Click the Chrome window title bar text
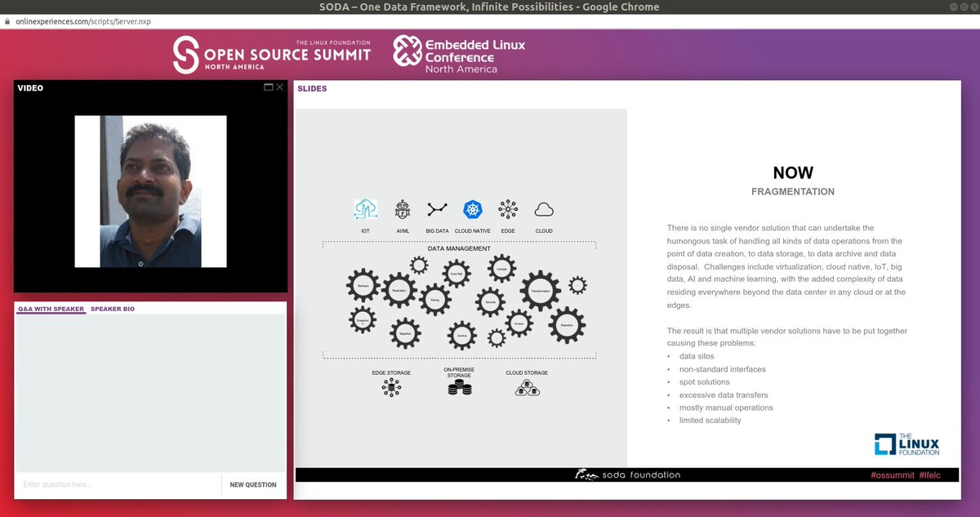This screenshot has width=980, height=517. 489,7
